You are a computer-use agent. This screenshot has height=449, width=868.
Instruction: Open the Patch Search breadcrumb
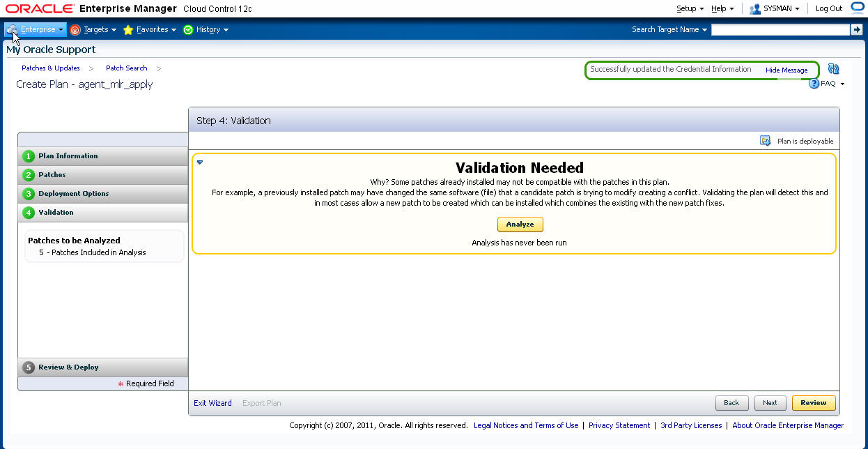point(127,68)
